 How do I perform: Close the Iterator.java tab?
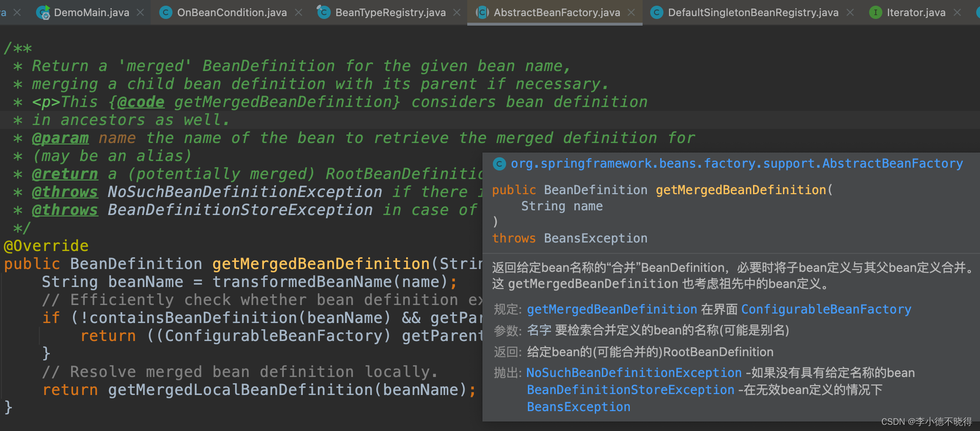coord(957,12)
